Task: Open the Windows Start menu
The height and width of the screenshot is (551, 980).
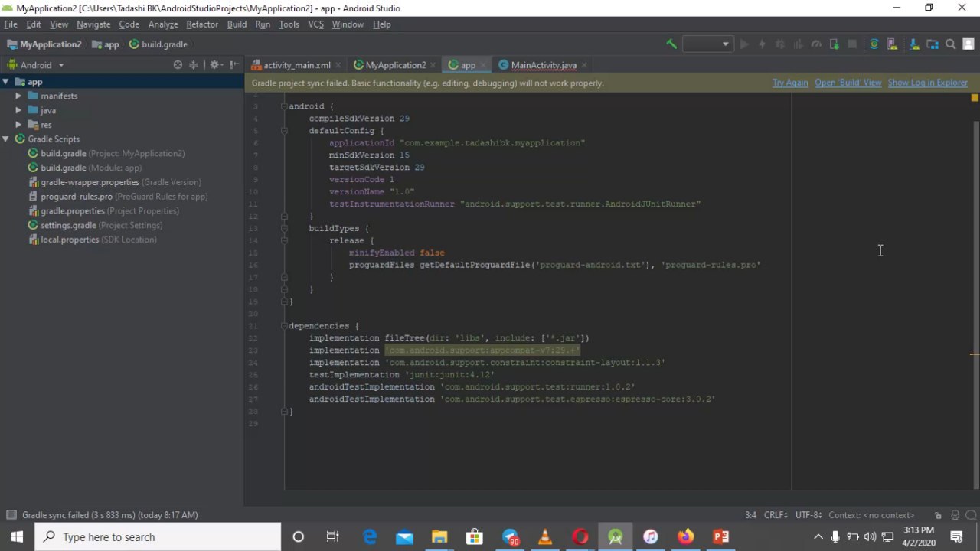Action: (x=17, y=537)
